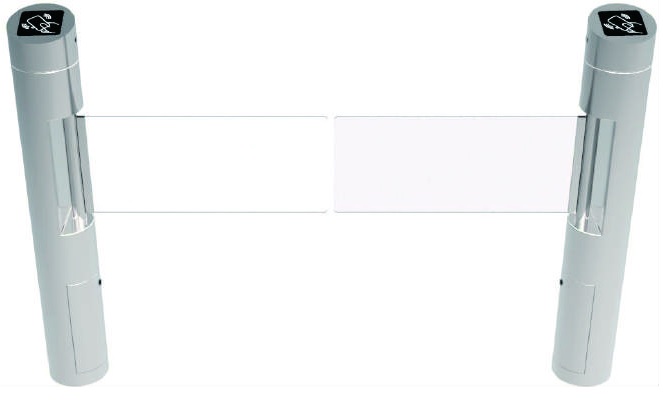Screen dimensions: 663x409
Task: Tap the card reader icon on left post
Action: click(42, 24)
